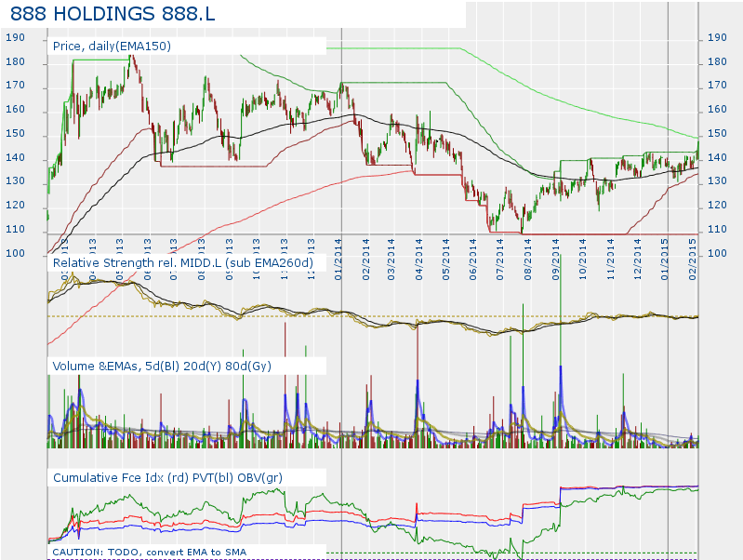Click the 140 value on left price axis
The image size is (743, 560).
15,158
